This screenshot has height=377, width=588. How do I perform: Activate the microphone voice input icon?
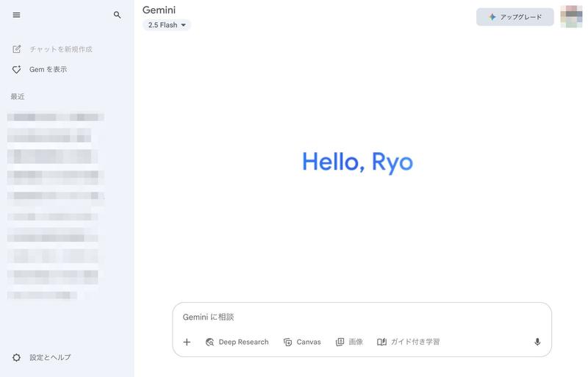coord(537,342)
